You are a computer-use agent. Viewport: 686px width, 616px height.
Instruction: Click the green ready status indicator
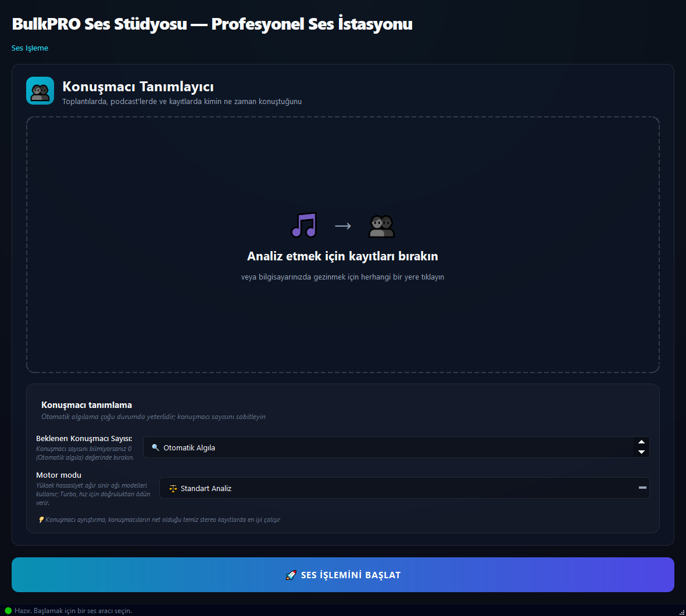(8, 611)
